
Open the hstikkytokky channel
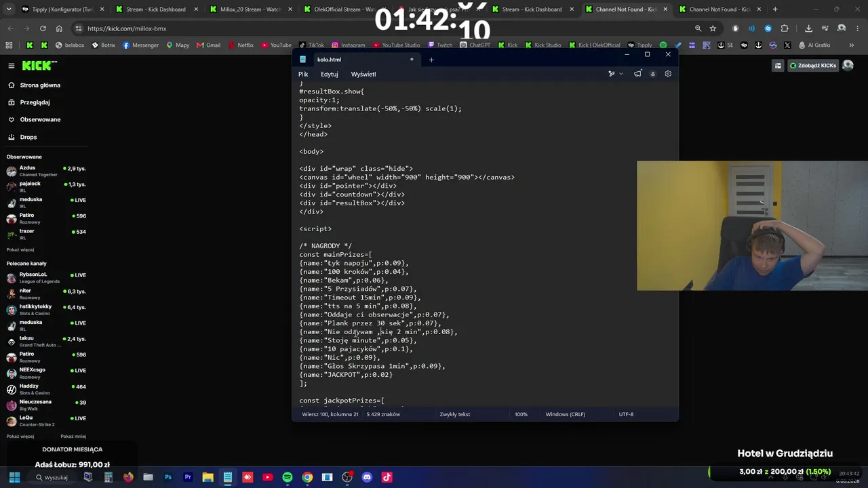(46, 309)
